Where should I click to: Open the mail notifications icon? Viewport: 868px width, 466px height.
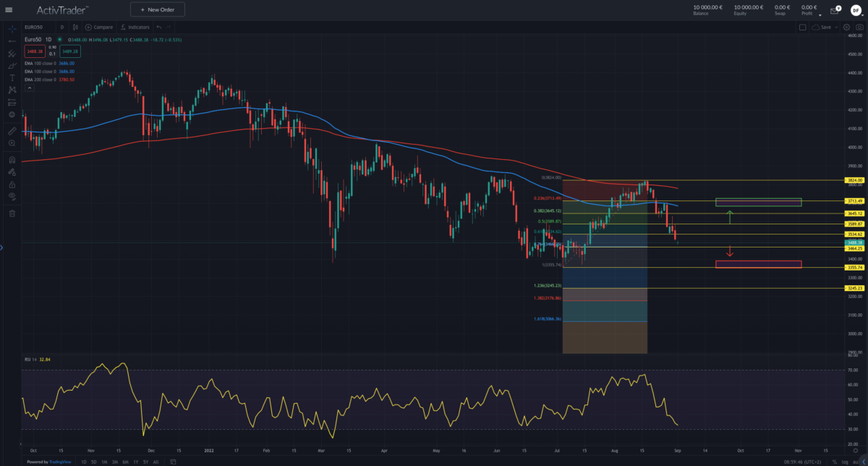834,10
